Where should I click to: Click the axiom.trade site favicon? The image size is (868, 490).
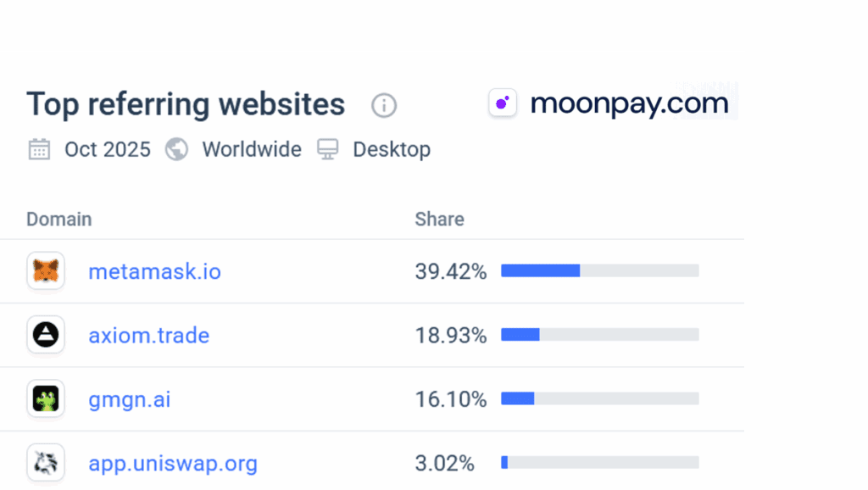click(x=45, y=335)
